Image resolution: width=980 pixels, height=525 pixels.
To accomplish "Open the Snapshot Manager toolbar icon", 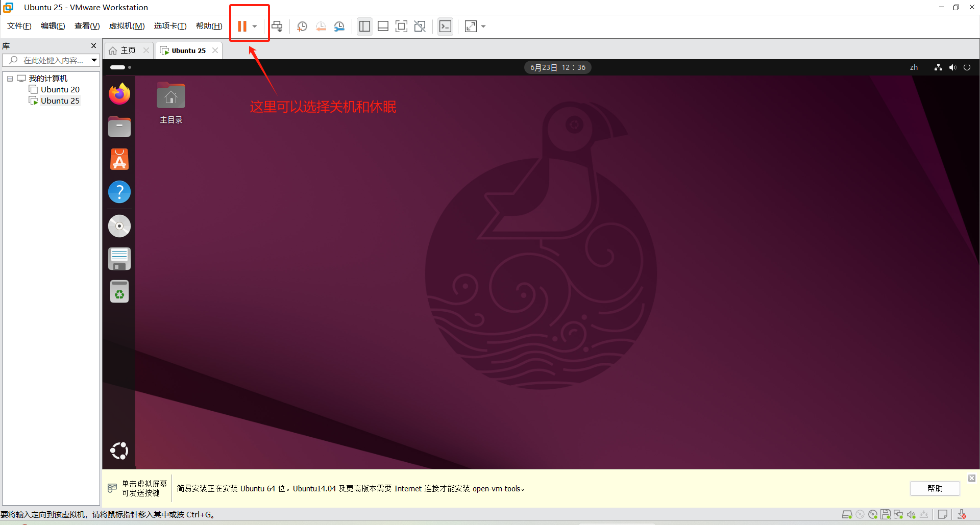I will point(339,26).
